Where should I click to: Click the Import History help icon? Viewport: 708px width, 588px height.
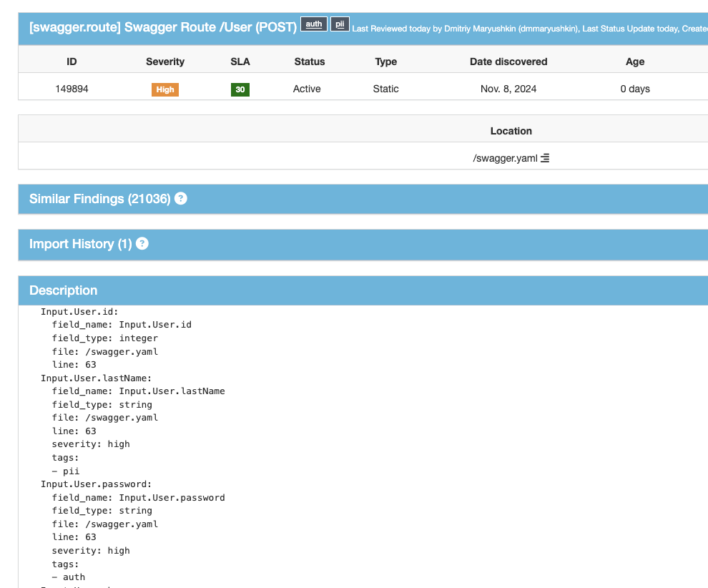coord(142,243)
